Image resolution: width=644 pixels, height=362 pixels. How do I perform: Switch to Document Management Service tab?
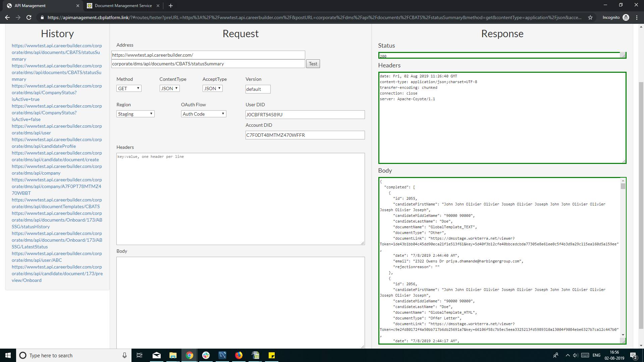coord(123,6)
